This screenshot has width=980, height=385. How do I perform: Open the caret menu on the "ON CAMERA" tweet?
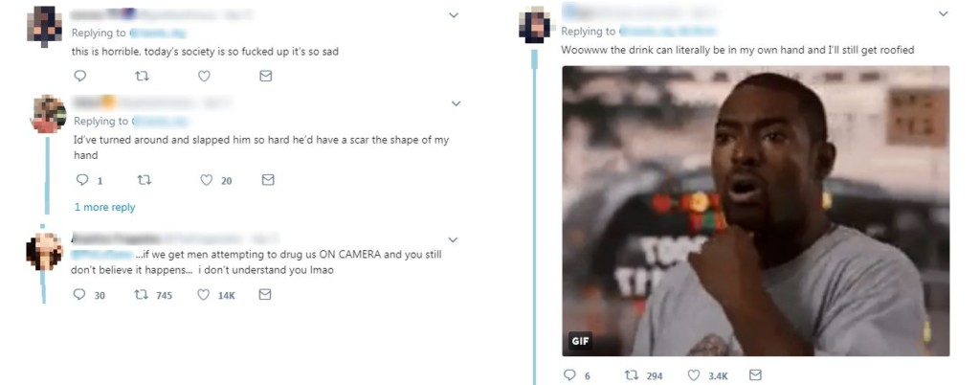click(x=453, y=239)
